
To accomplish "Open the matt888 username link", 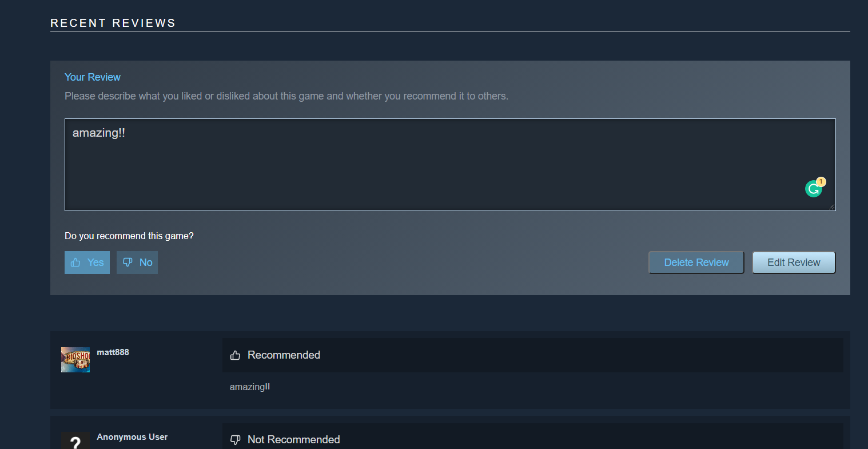I will point(113,352).
